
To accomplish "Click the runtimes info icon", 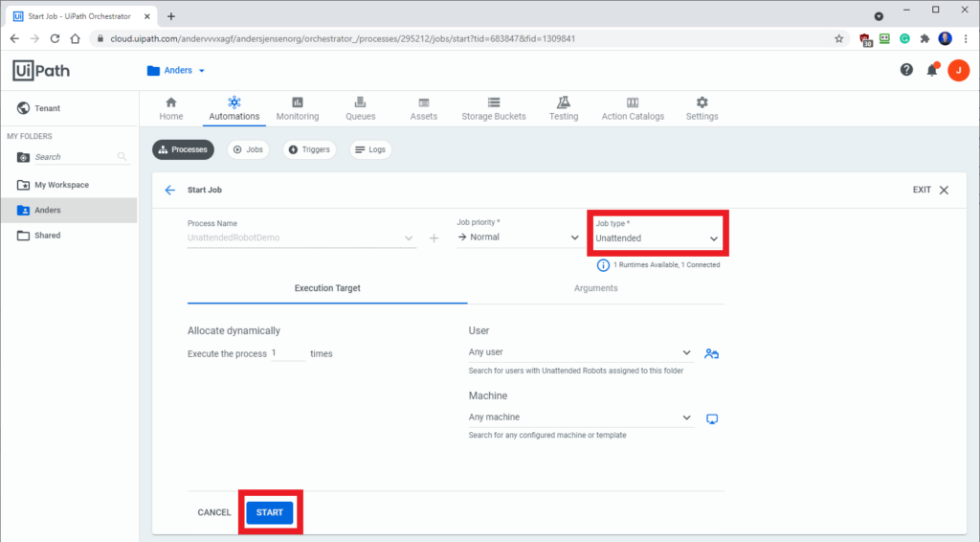I will click(x=603, y=265).
